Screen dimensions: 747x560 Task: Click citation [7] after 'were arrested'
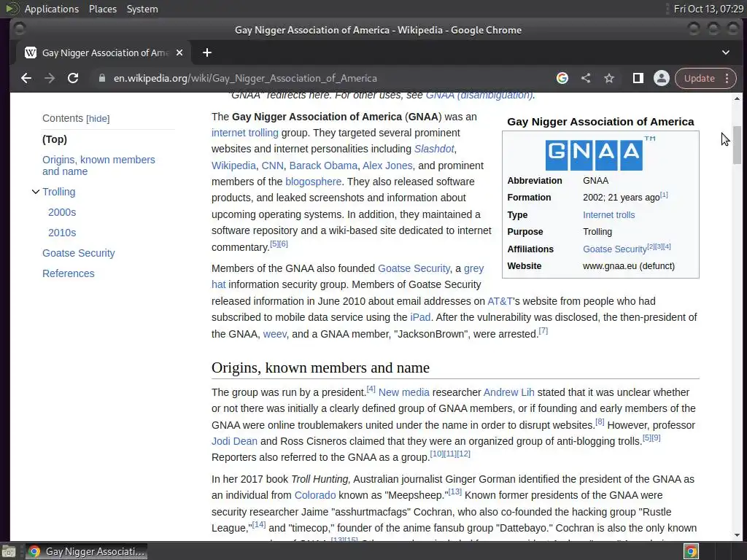pyautogui.click(x=543, y=330)
